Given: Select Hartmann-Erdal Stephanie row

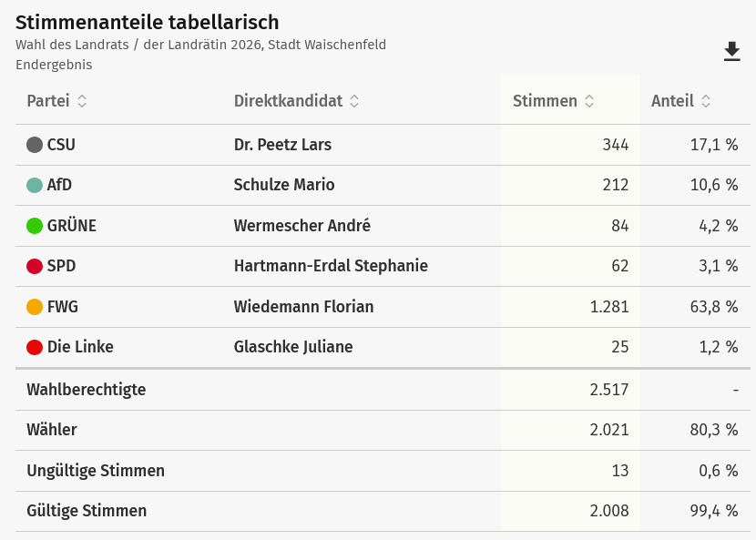Looking at the screenshot, I should coord(331,266).
